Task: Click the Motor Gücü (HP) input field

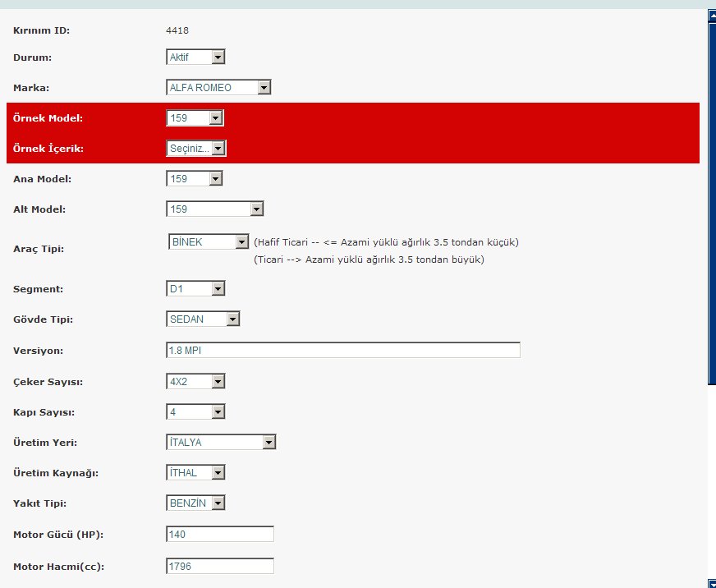Action: pos(219,534)
